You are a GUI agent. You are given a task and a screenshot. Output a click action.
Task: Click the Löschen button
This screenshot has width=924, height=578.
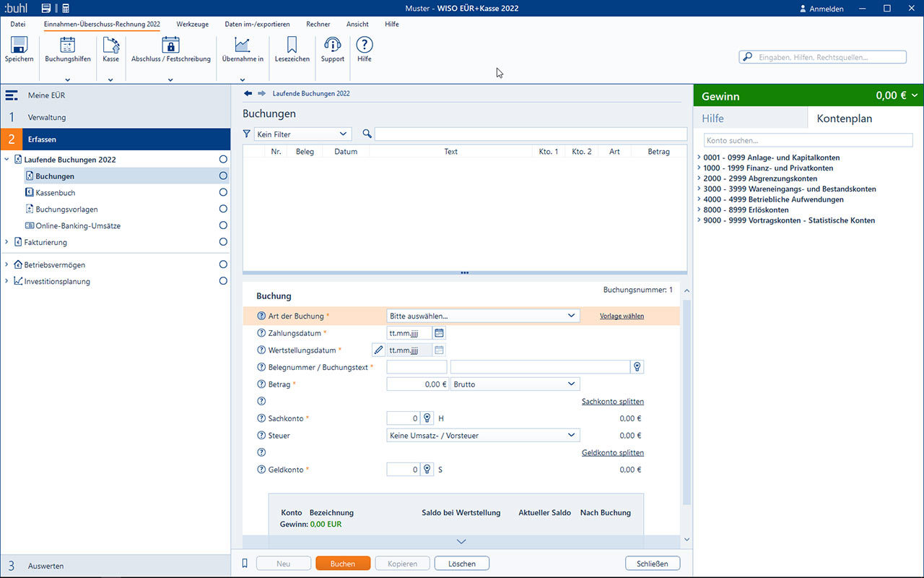[x=462, y=564]
